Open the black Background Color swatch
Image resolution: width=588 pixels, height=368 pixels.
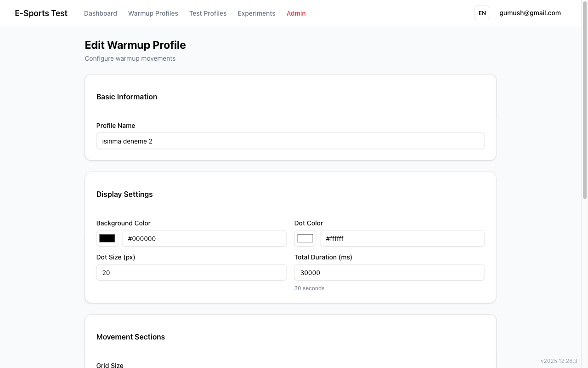coord(107,238)
